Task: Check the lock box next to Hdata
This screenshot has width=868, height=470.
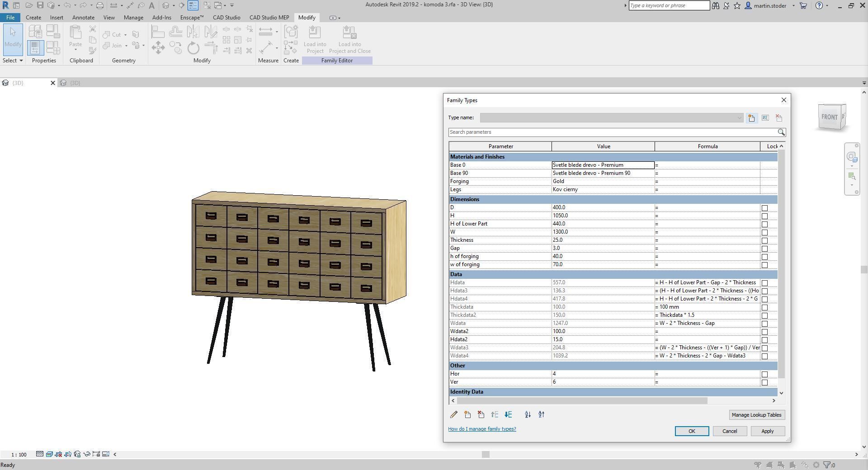Action: (x=764, y=283)
